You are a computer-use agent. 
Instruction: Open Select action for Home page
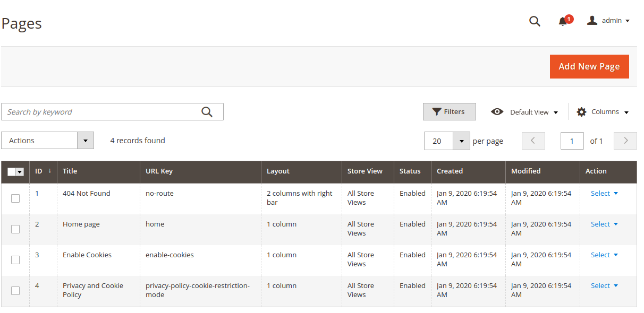[604, 224]
